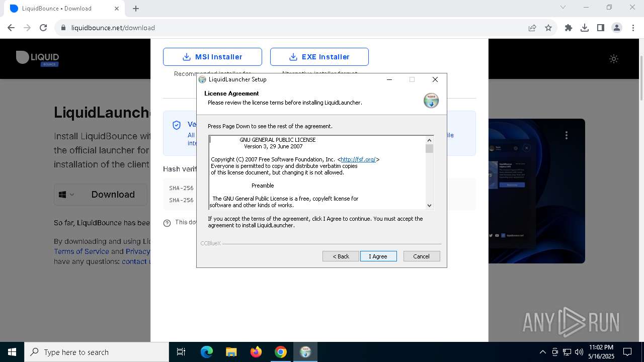Image resolution: width=644 pixels, height=362 pixels.
Task: Click the large Download button
Action: [x=113, y=195]
